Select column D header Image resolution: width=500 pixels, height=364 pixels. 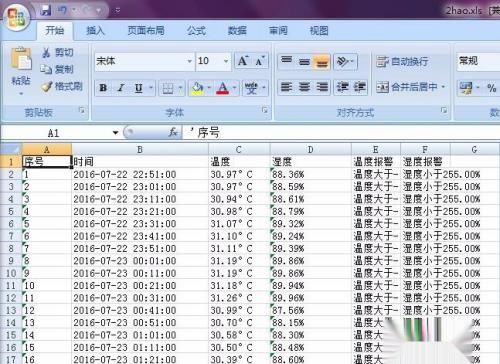tap(310, 150)
